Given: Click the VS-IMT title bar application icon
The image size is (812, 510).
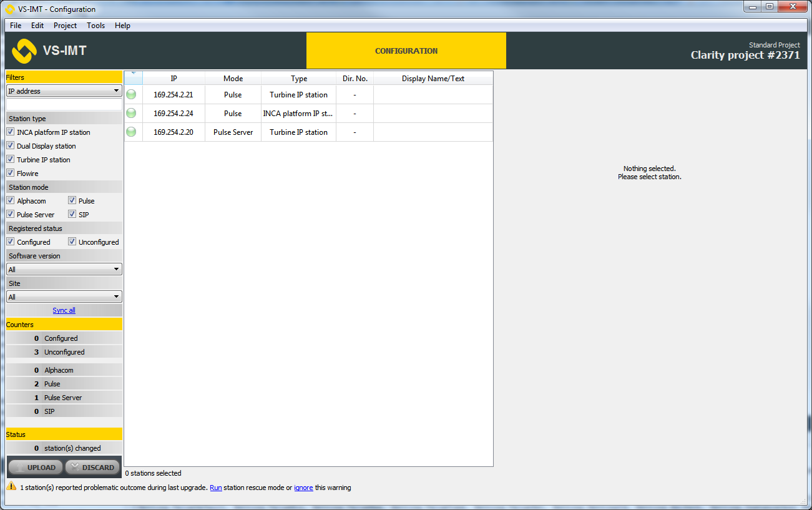Looking at the screenshot, I should coord(10,9).
